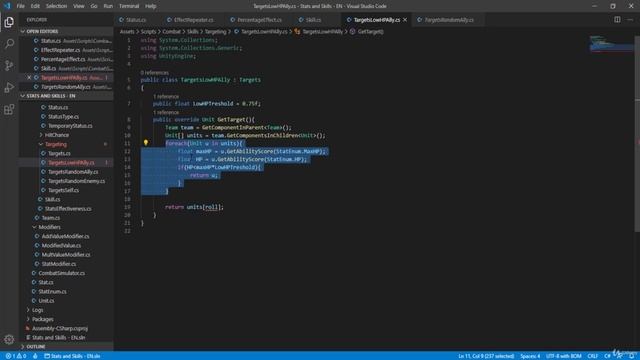Image resolution: width=640 pixels, height=360 pixels.
Task: Switch to the PercentageEffect.cs tab
Action: pos(259,20)
